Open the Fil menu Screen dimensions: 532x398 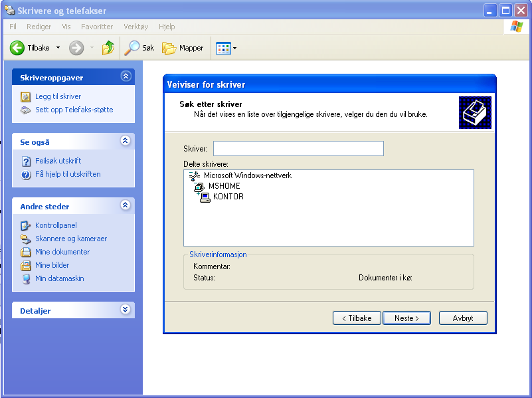[13, 27]
